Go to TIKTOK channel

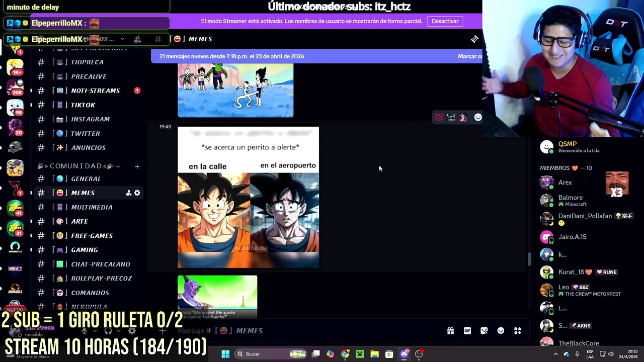point(89,105)
